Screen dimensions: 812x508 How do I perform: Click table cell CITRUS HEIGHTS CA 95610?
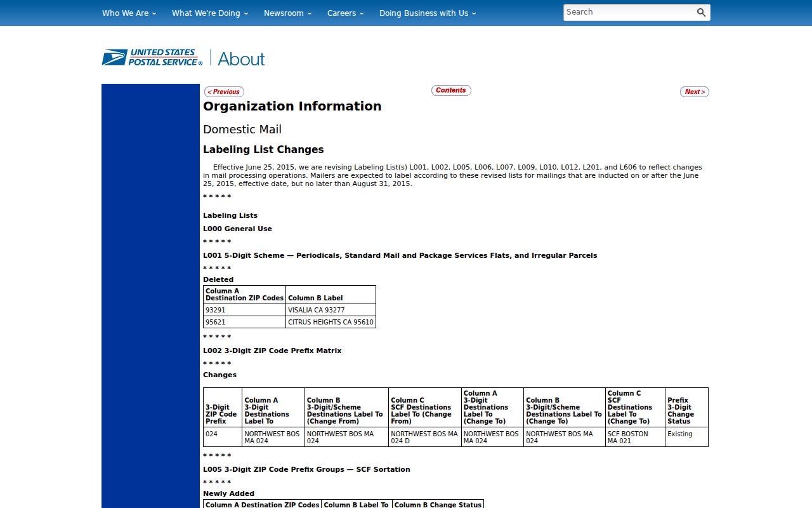click(x=331, y=322)
